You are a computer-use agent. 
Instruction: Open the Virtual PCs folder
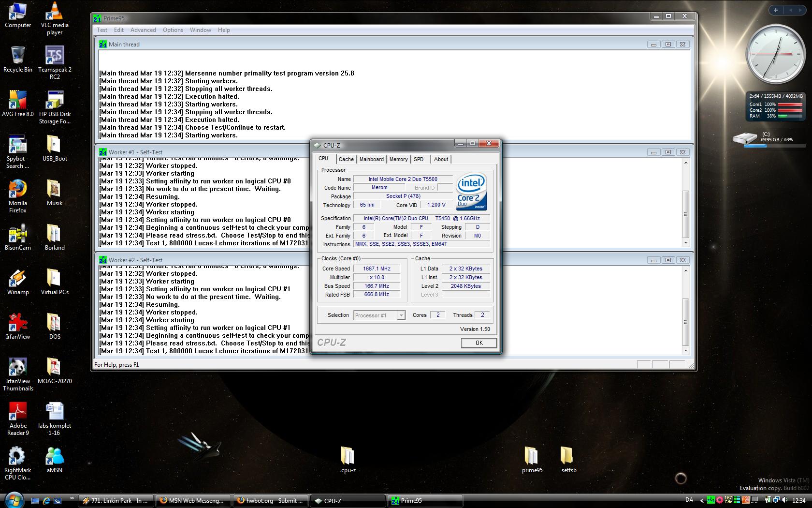coord(55,282)
